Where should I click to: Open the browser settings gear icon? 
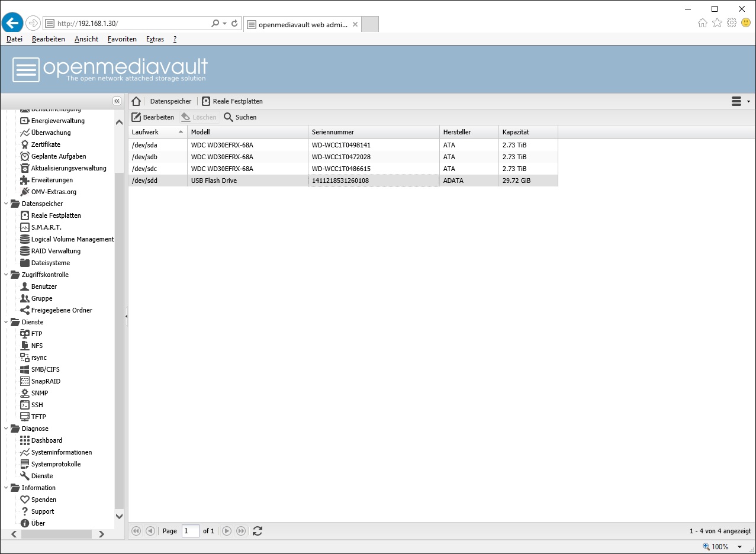[x=732, y=23]
